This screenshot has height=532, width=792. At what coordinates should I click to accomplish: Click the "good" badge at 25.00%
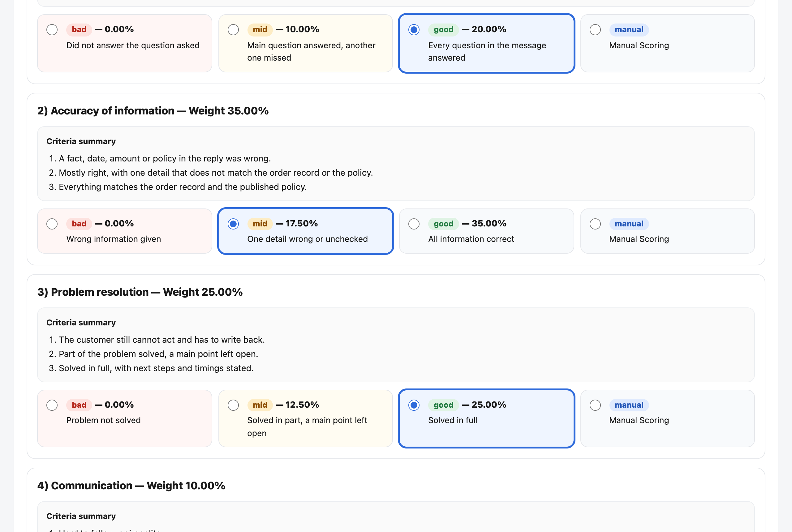click(x=443, y=405)
